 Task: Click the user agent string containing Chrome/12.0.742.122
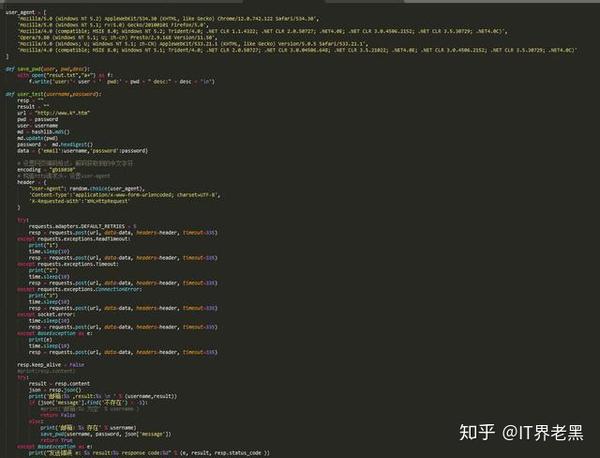point(168,18)
